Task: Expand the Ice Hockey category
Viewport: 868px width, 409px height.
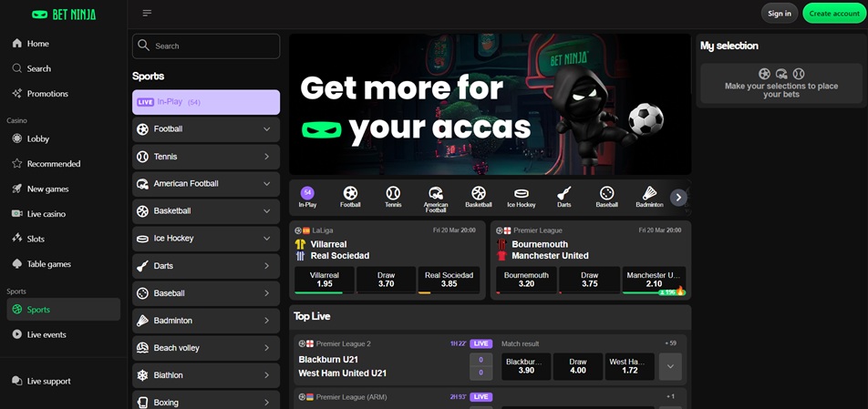Action: 267,239
